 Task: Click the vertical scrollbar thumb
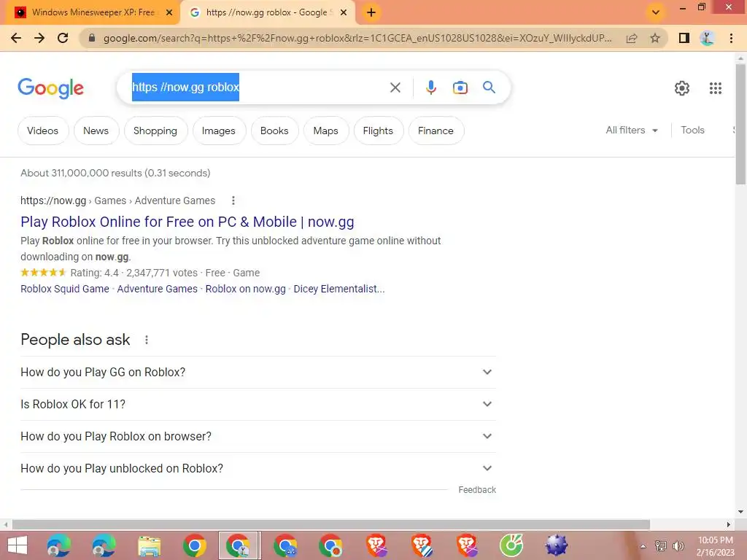[x=740, y=124]
